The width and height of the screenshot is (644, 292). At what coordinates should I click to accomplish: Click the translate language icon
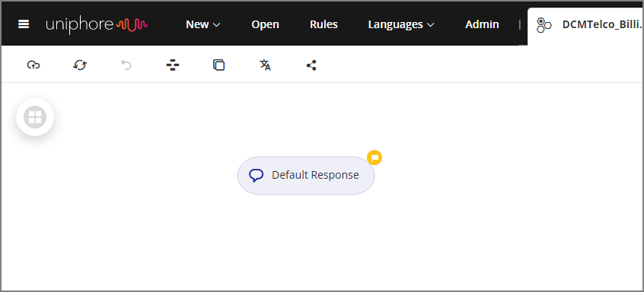tap(266, 65)
